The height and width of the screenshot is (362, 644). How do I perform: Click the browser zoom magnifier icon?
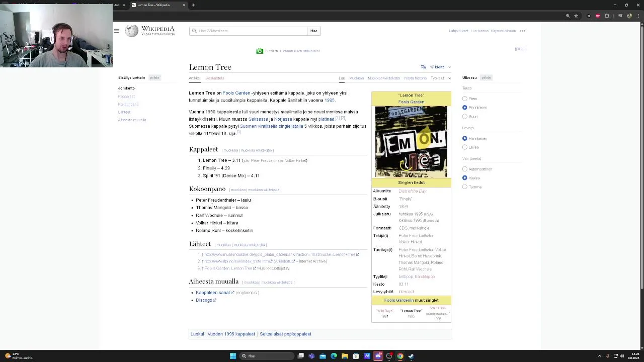coord(568,16)
